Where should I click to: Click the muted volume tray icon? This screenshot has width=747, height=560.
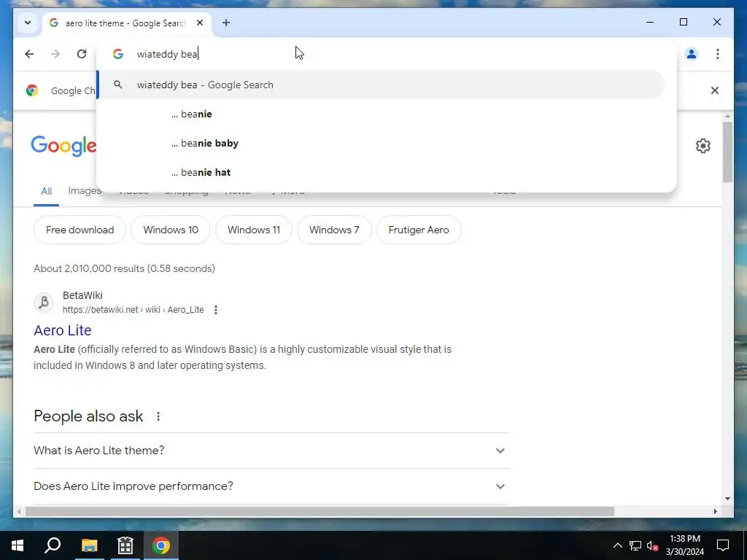tap(653, 545)
